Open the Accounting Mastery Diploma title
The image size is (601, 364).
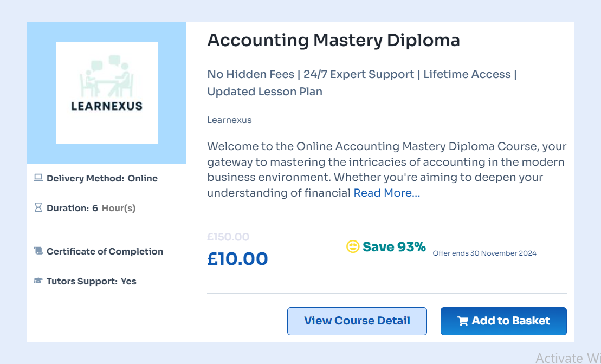[333, 40]
